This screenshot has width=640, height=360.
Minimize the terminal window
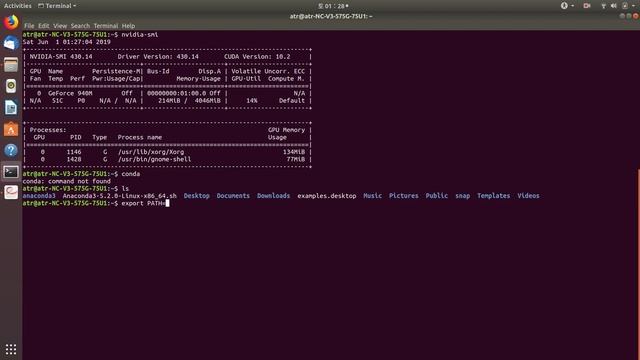(x=622, y=16)
